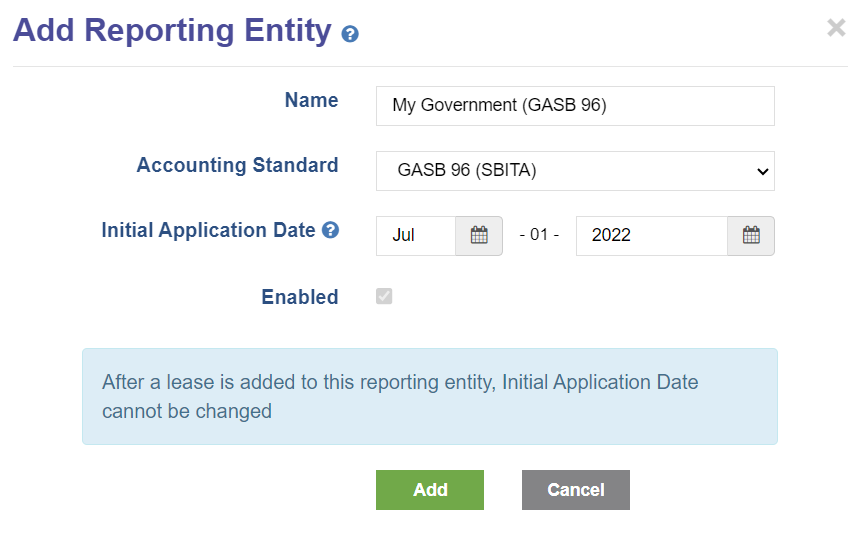Open help tooltip for Initial Application Date
Image resolution: width=863 pixels, height=538 pixels.
[330, 230]
